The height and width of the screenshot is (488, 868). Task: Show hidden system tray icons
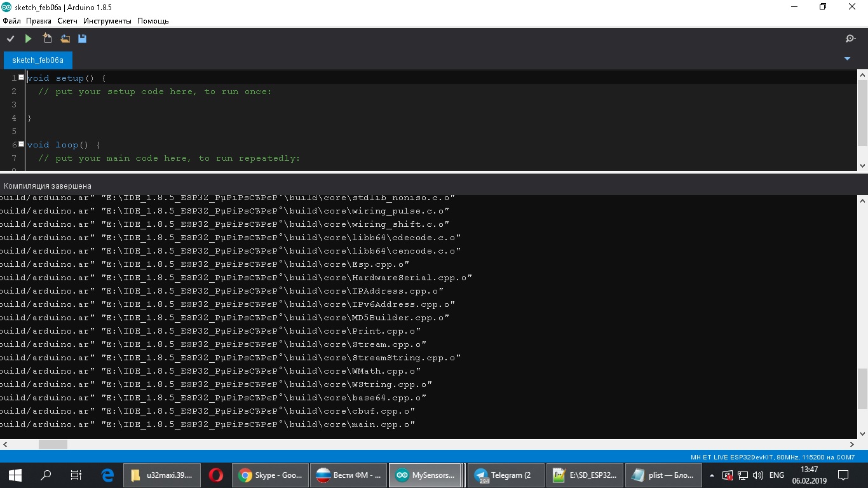point(712,475)
